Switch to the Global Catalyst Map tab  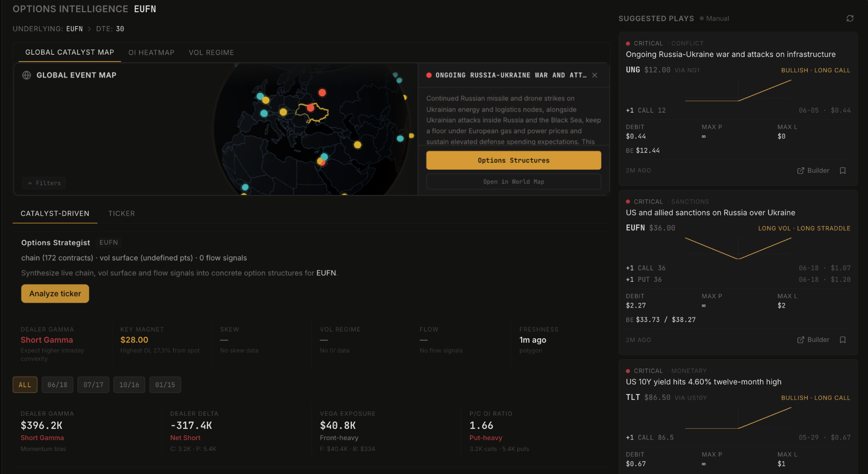tap(70, 52)
